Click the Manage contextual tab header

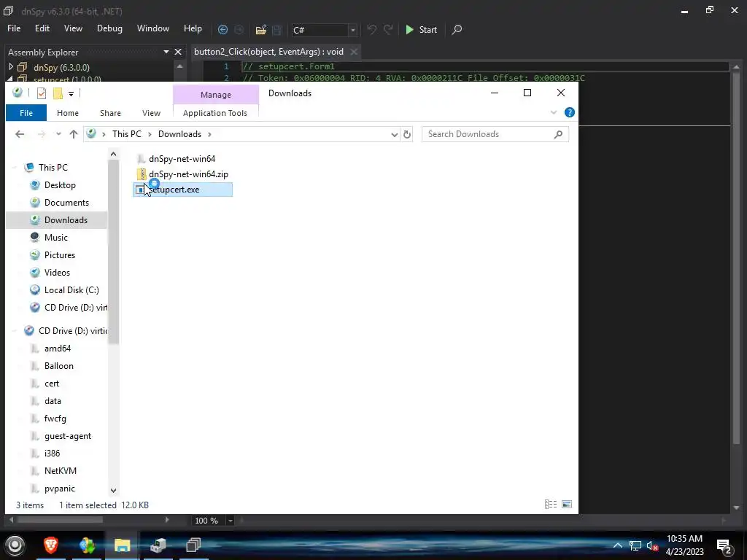216,95
